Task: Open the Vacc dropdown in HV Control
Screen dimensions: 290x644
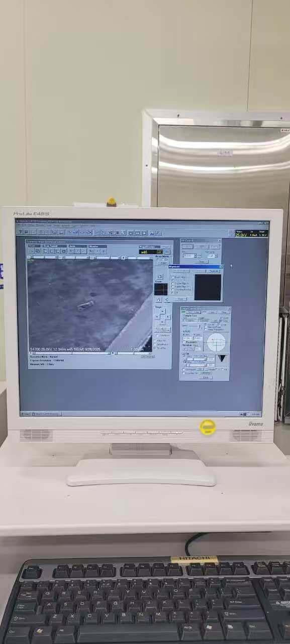Action: pyautogui.click(x=195, y=256)
